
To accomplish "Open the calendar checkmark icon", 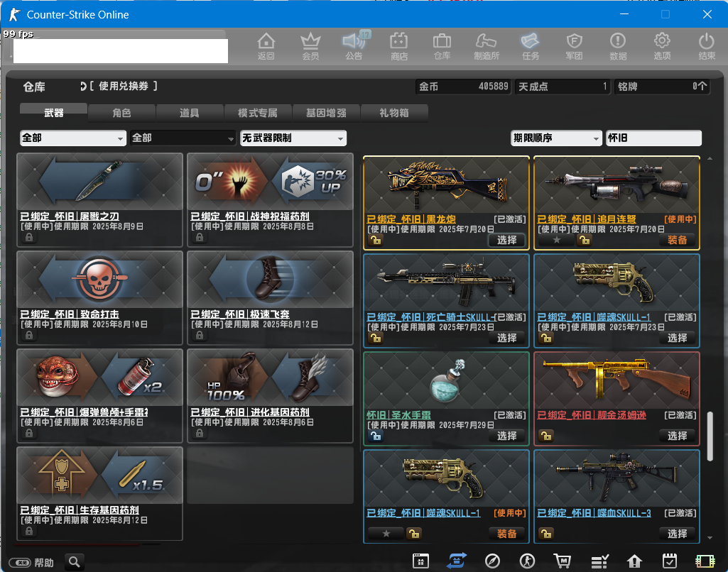I will coord(670,561).
